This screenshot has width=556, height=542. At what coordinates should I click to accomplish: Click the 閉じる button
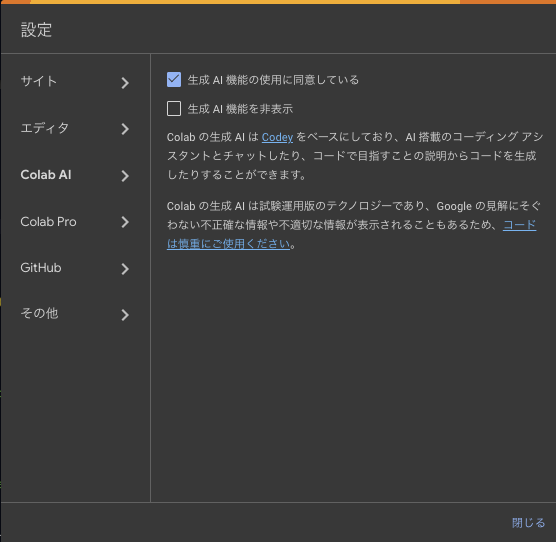click(x=528, y=523)
